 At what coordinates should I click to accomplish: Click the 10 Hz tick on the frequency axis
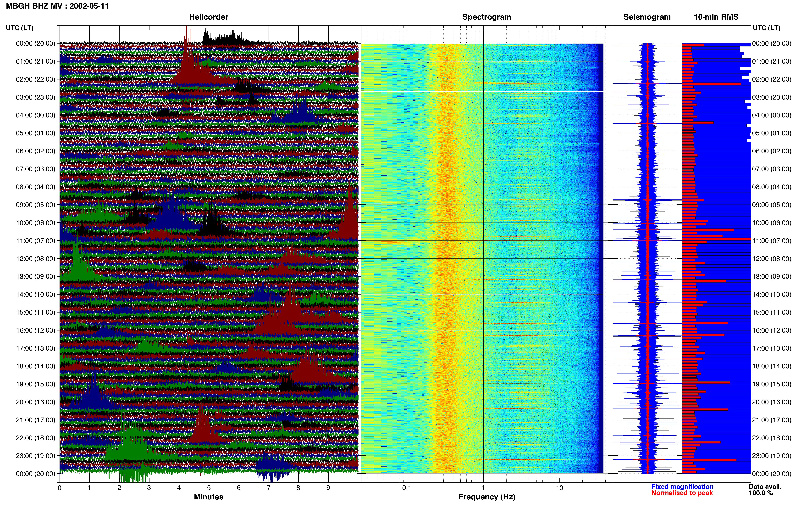pos(559,487)
